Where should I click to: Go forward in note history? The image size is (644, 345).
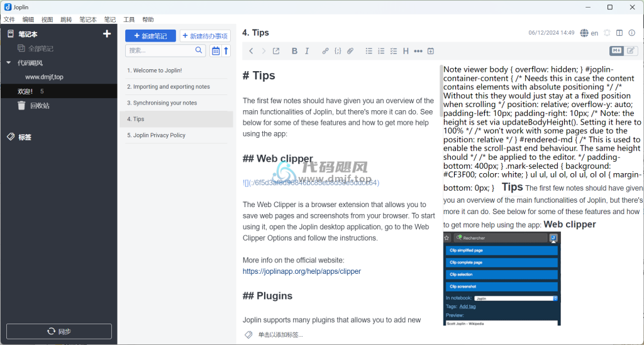coord(264,51)
